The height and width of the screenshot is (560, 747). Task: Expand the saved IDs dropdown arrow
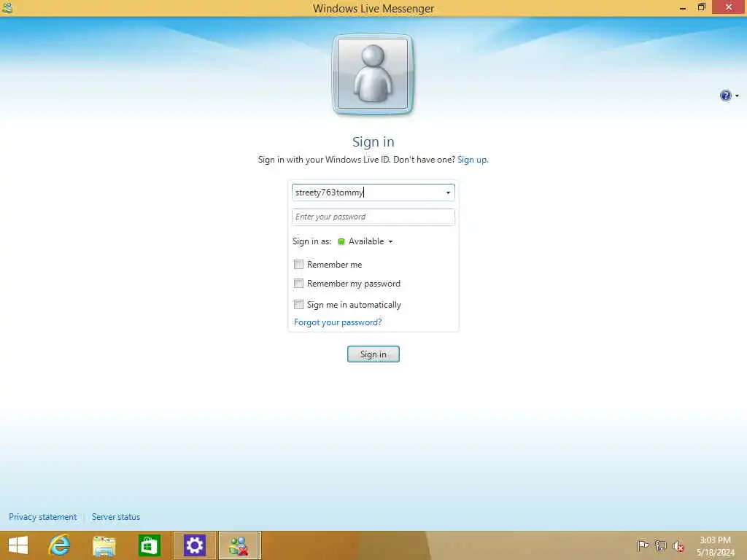click(448, 192)
